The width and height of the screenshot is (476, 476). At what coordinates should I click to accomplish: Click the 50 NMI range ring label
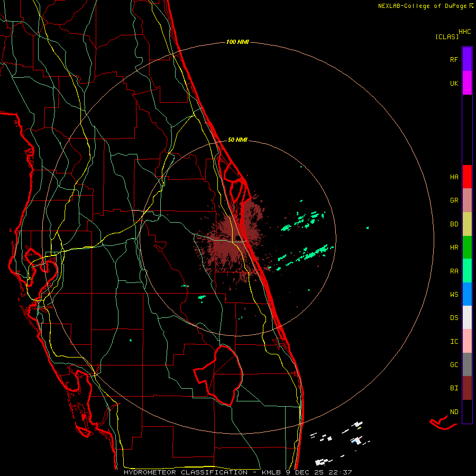pos(237,140)
